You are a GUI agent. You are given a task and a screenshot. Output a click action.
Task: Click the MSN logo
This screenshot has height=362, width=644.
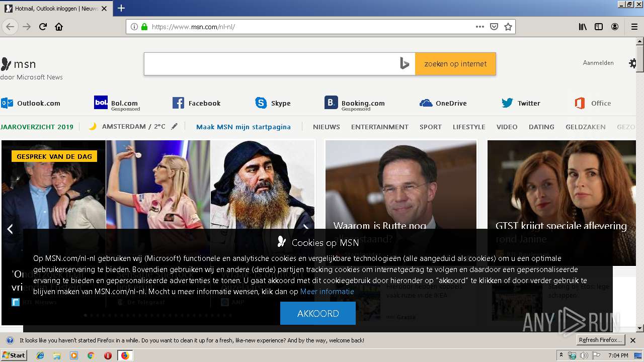click(18, 64)
